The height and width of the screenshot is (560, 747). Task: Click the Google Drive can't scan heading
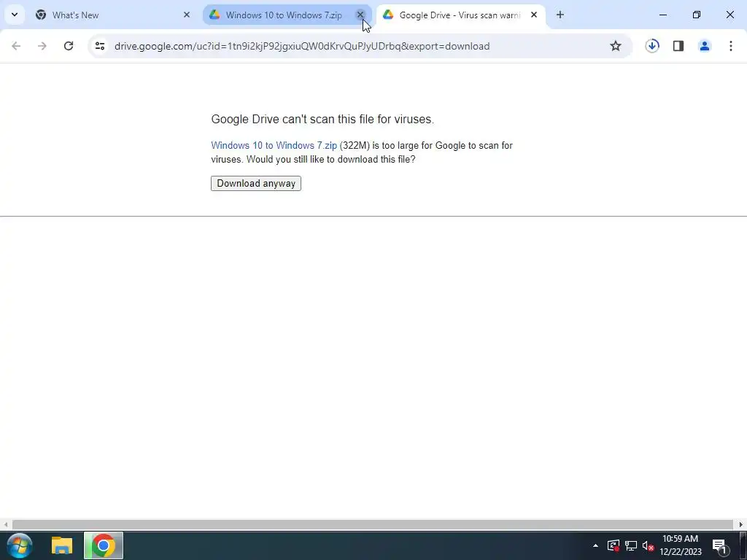point(322,119)
